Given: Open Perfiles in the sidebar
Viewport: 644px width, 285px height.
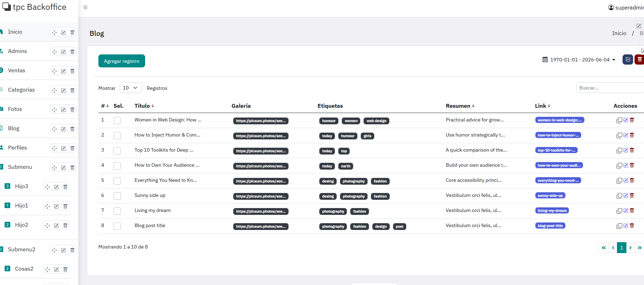Looking at the screenshot, I should click(18, 147).
